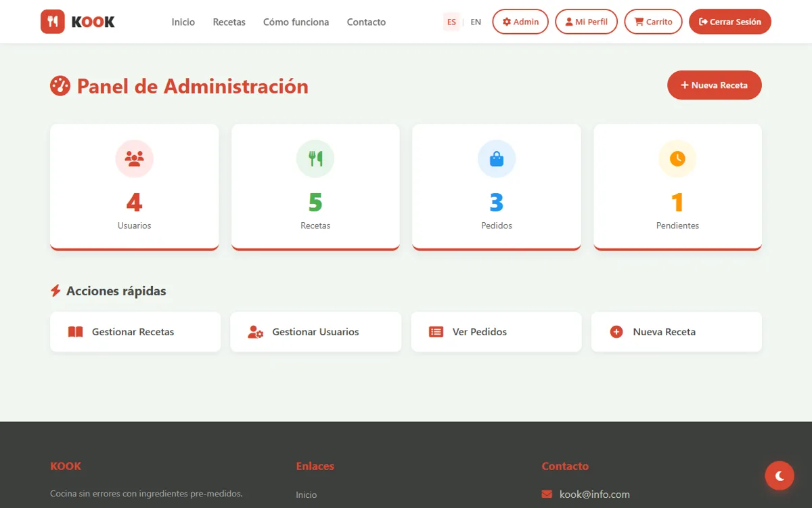Click the lightning bolt icon beside Acciones rápidas

pos(55,291)
